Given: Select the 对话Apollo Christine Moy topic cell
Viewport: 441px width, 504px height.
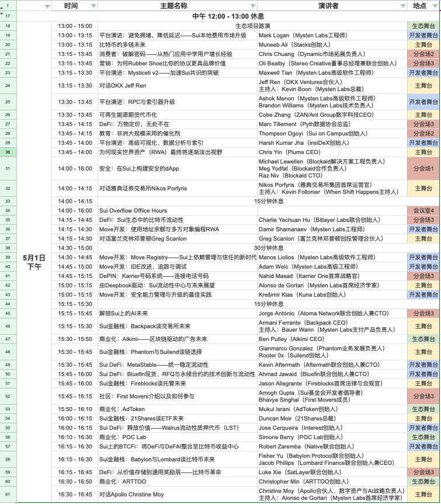Looking at the screenshot, I should (178, 494).
